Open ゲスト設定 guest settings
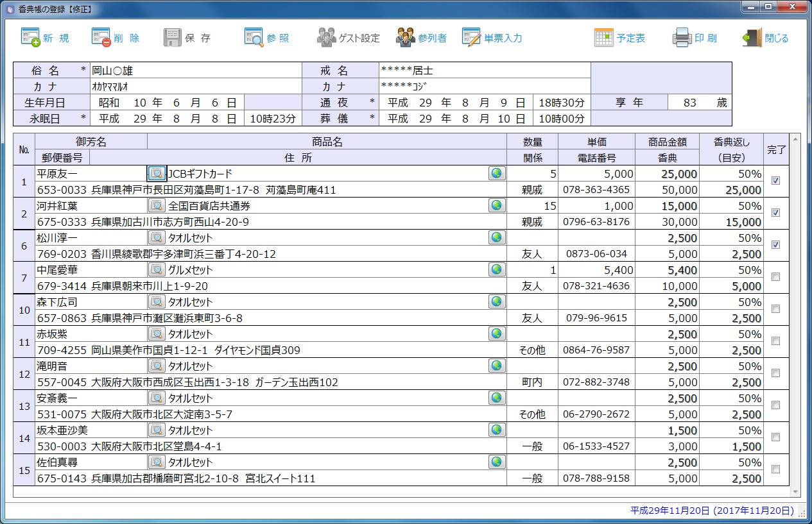Screen dimensions: 812x524 coord(348,38)
